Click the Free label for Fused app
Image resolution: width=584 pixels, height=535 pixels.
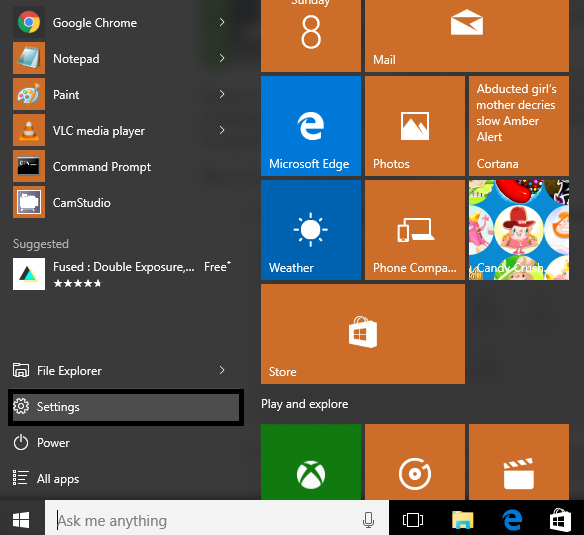coord(218,267)
